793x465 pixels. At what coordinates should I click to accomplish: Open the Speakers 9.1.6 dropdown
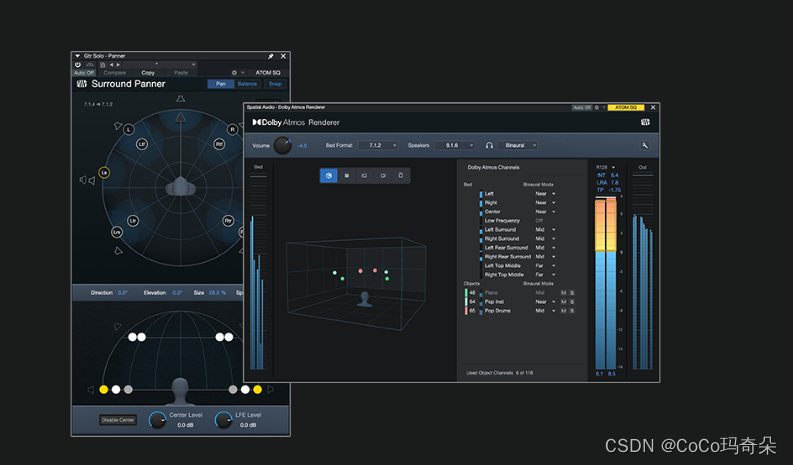point(455,145)
